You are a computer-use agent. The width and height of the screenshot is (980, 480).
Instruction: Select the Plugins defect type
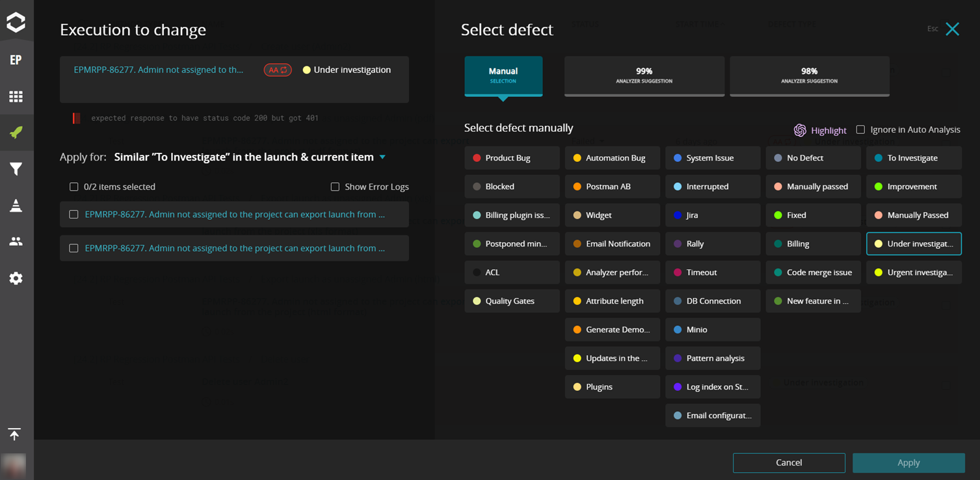pos(613,387)
